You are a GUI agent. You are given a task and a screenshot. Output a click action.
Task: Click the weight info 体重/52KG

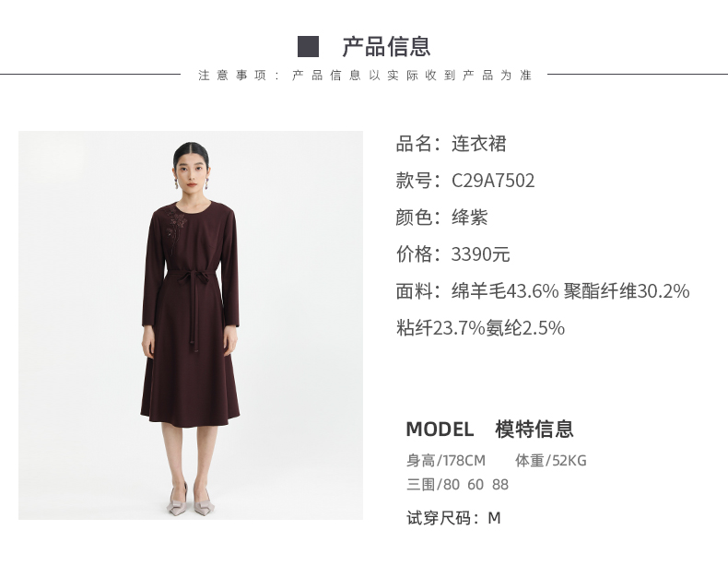point(551,461)
